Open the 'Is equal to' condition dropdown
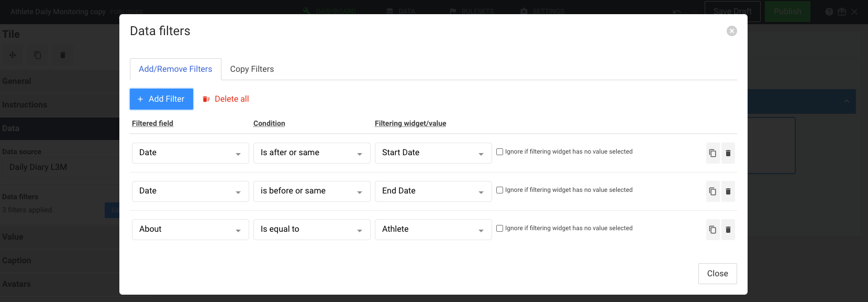This screenshot has height=302, width=868. tap(312, 230)
